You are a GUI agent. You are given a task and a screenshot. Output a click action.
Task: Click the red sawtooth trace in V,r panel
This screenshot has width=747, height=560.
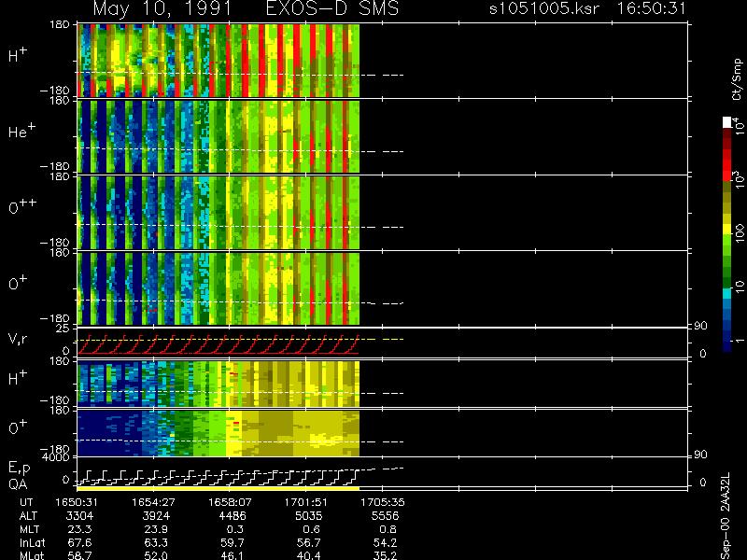pyautogui.click(x=218, y=344)
